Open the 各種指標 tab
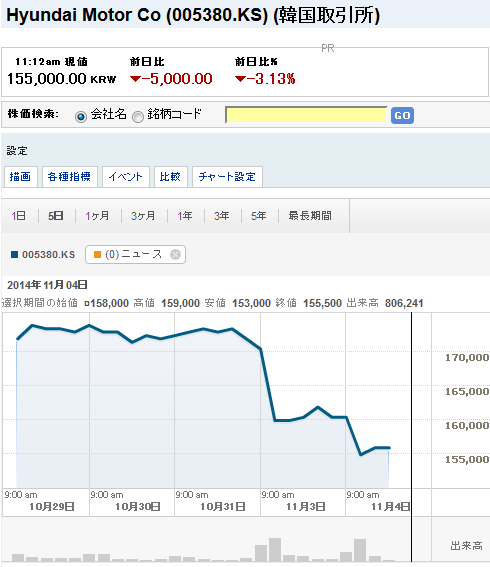Viewport: 490px width, 567px height. click(69, 176)
